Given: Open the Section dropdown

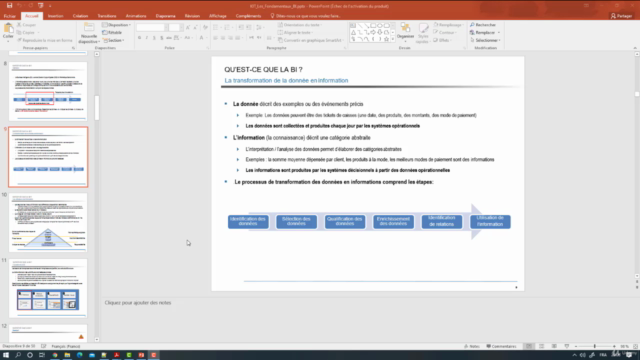Looking at the screenshot, I should (113, 40).
